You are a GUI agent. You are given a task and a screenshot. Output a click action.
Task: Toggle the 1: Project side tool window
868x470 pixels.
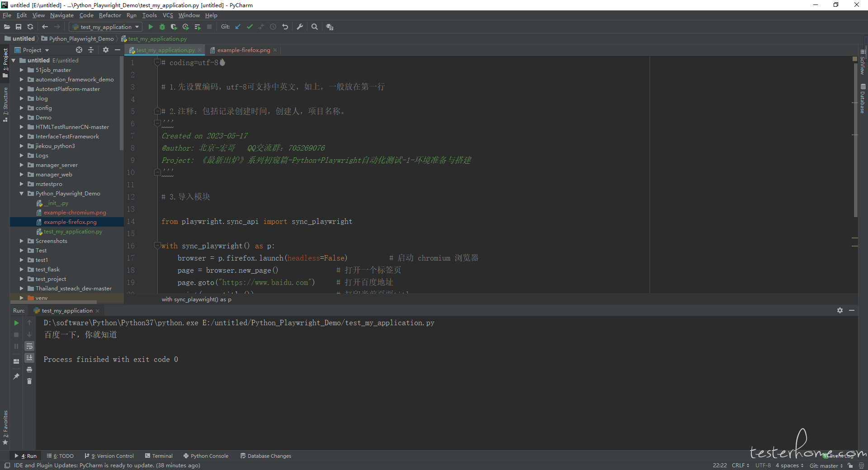(x=5, y=62)
